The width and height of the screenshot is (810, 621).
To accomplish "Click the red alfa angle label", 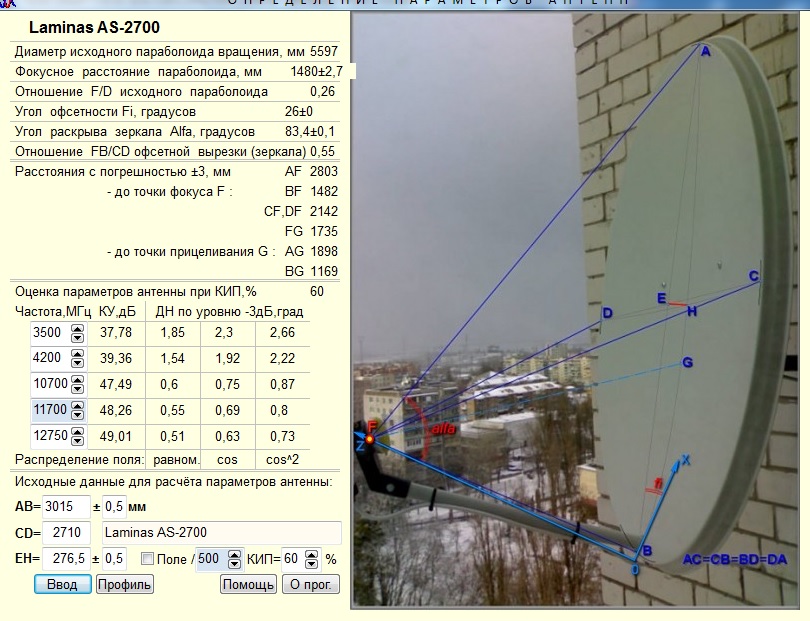I will [x=443, y=429].
